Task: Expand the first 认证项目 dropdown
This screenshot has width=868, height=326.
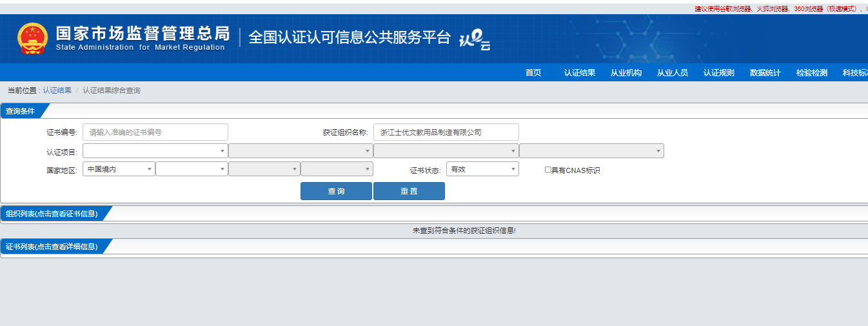Action: pos(155,151)
